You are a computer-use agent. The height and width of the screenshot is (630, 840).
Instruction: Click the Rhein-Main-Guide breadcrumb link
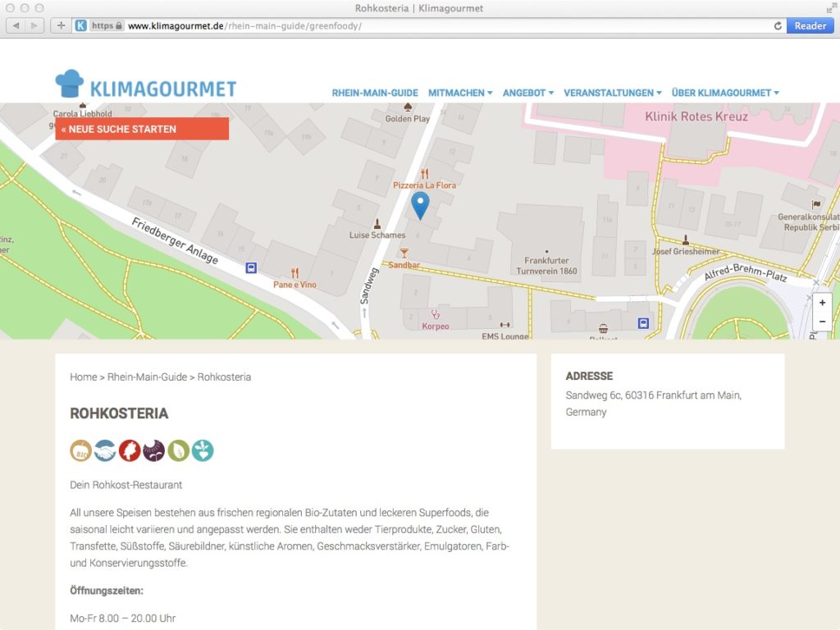pos(148,377)
